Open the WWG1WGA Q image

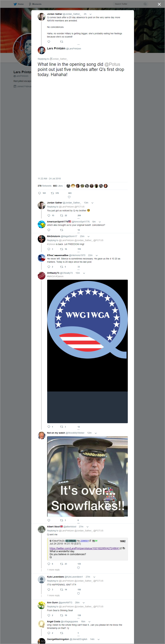(x=87, y=351)
